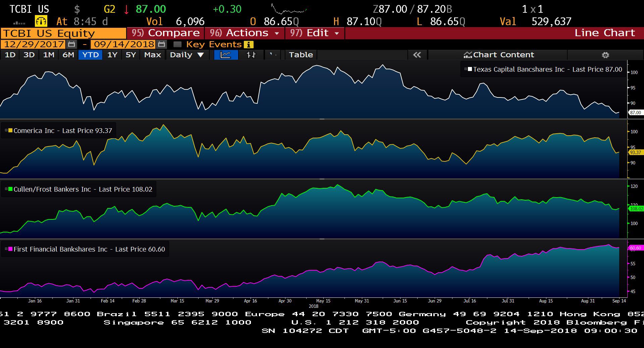This screenshot has width=644, height=348.
Task: Click the Jan 16 date axis label
Action: (x=35, y=301)
